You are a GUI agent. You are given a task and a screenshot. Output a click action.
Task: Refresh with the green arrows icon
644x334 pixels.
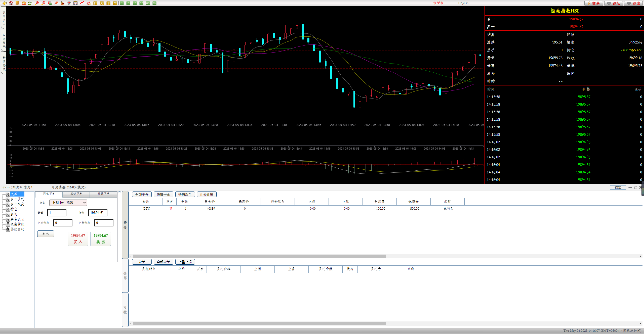coord(30,3)
